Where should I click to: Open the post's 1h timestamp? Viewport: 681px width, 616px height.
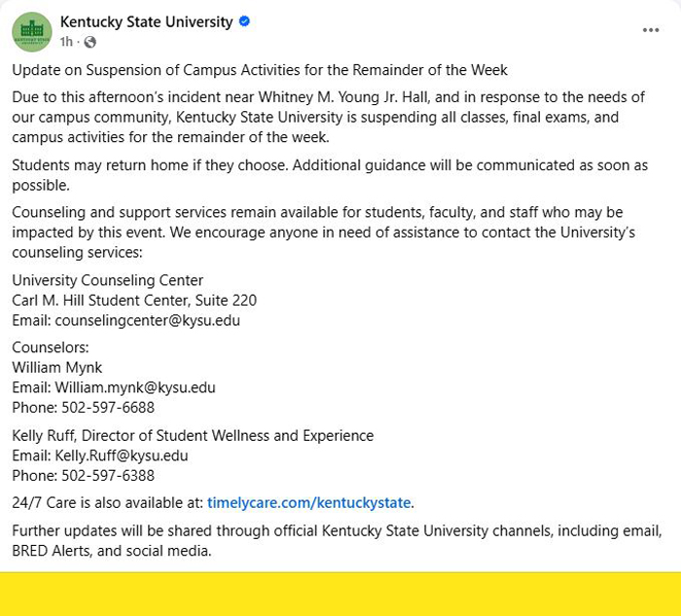[66, 42]
